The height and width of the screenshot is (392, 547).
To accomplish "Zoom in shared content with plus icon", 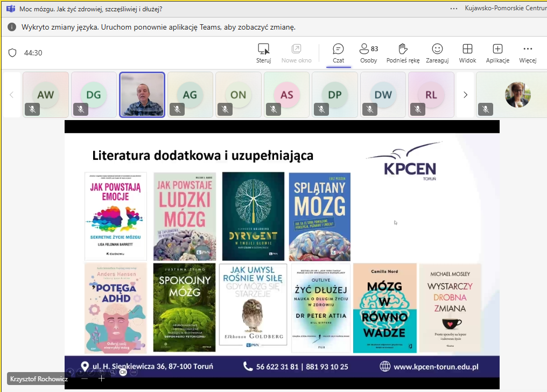I will (x=102, y=379).
